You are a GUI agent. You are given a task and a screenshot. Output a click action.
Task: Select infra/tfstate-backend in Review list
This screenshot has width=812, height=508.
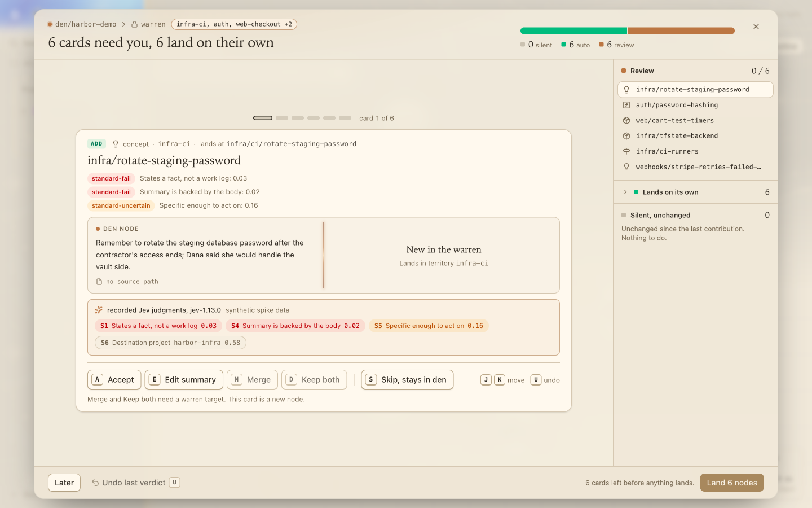(695, 136)
